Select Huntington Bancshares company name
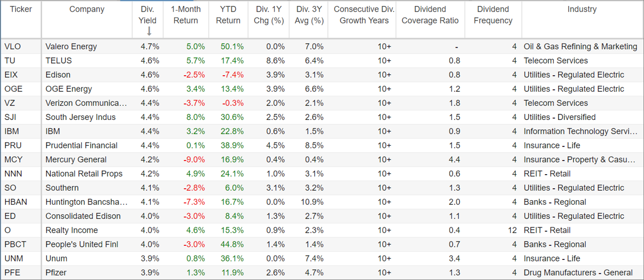 click(x=86, y=202)
